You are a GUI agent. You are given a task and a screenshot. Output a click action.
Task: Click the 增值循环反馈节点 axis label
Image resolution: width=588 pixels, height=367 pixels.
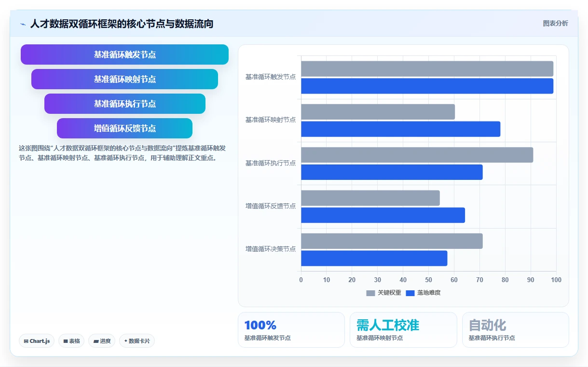pyautogui.click(x=271, y=206)
